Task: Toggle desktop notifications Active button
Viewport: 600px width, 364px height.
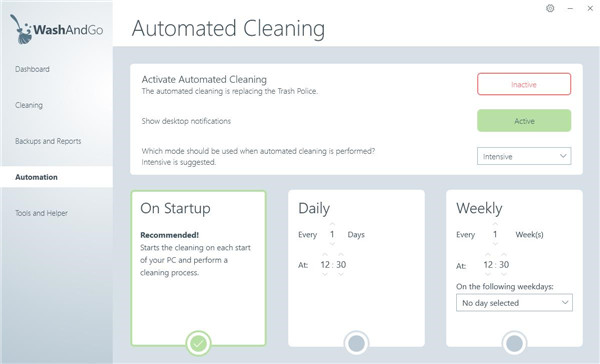Action: pos(524,121)
